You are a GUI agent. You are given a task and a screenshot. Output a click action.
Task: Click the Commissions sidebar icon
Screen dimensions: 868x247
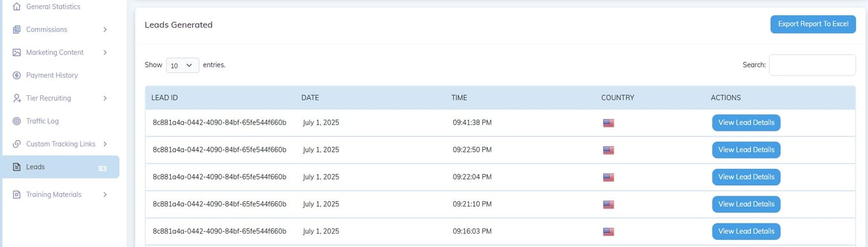click(17, 29)
